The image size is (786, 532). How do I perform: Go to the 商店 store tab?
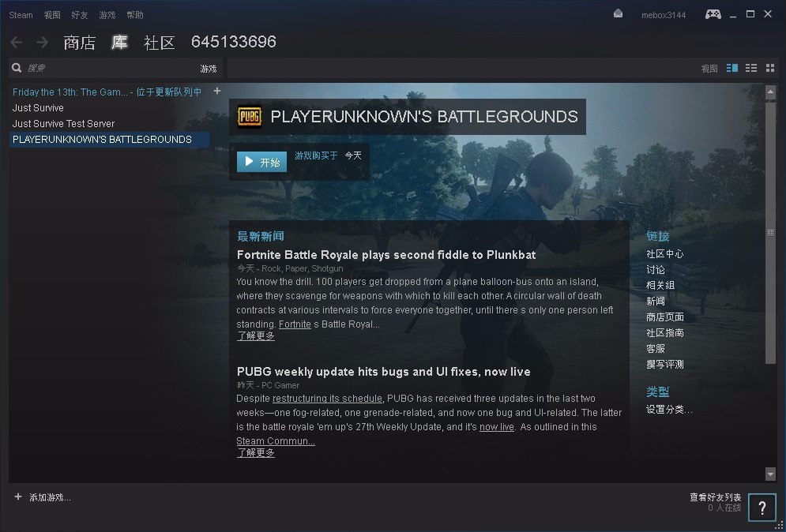tap(79, 43)
